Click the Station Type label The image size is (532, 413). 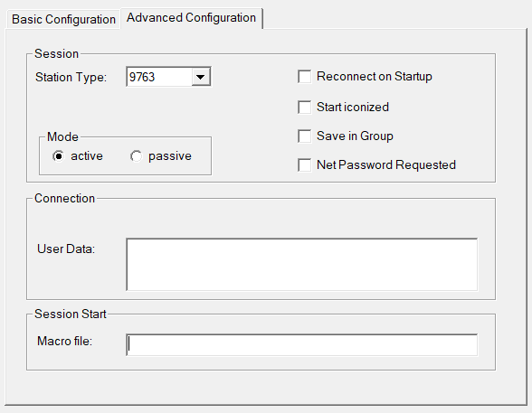click(71, 77)
